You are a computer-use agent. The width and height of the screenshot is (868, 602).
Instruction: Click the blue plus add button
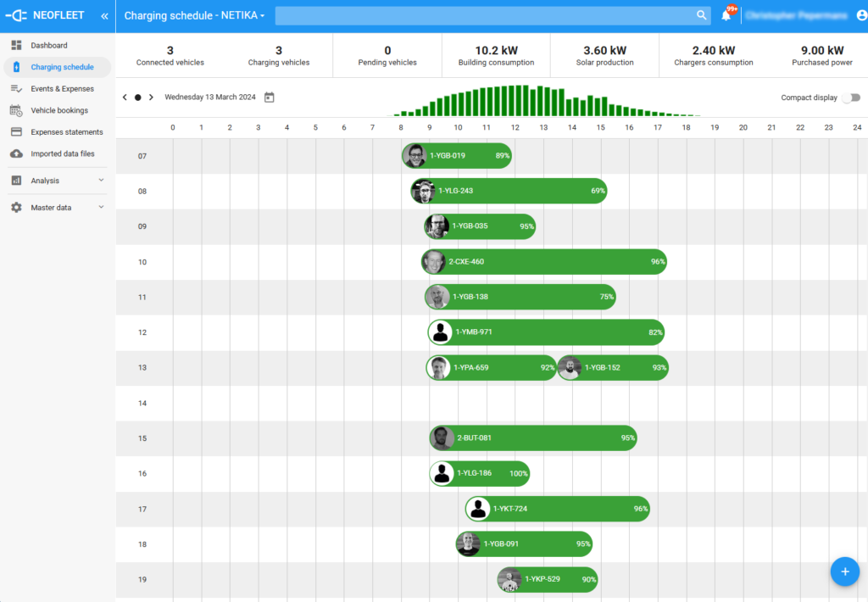[844, 571]
